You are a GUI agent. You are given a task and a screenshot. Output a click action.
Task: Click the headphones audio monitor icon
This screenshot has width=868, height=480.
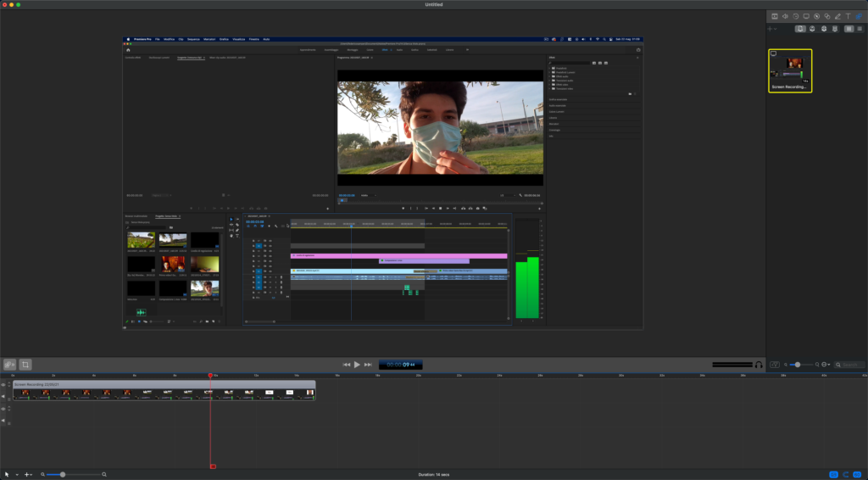point(759,365)
